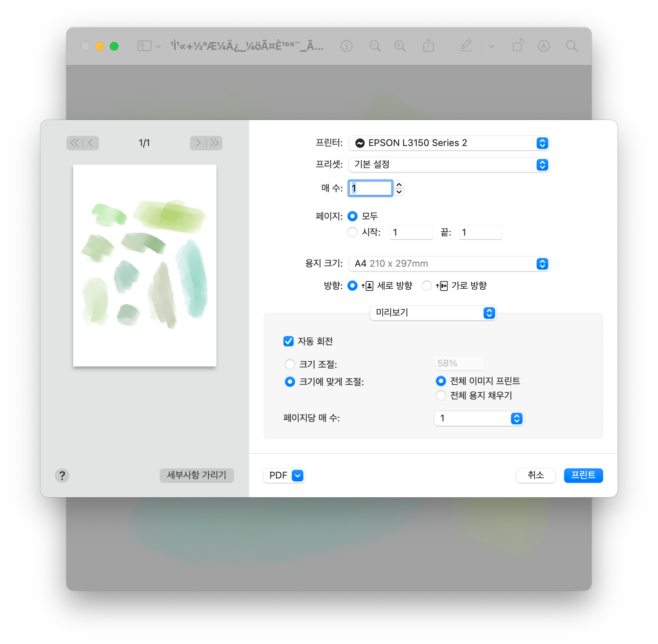Open the 프린터 EPSON L3150 dropdown
The height and width of the screenshot is (644, 658).
pyautogui.click(x=449, y=143)
